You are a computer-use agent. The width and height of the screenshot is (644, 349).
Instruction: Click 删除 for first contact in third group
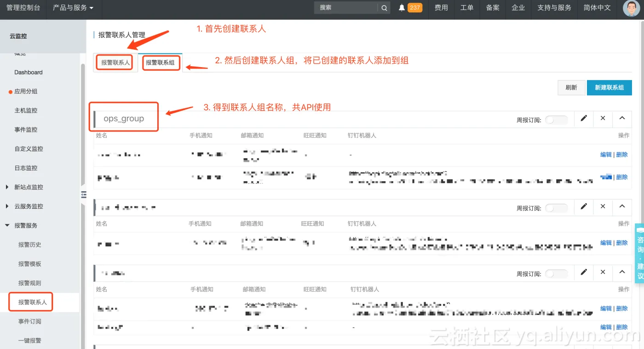click(x=622, y=309)
